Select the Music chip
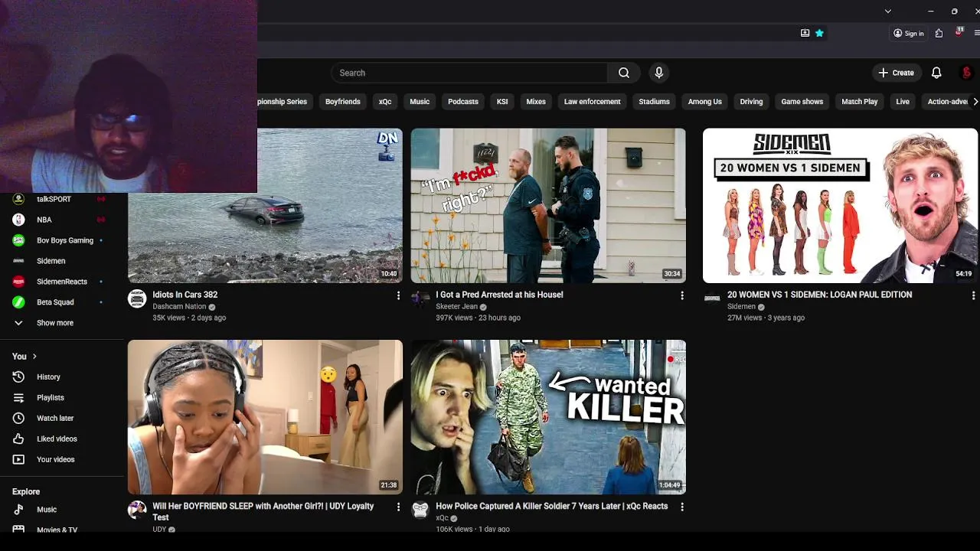Screen dimensions: 980x551 (420, 102)
